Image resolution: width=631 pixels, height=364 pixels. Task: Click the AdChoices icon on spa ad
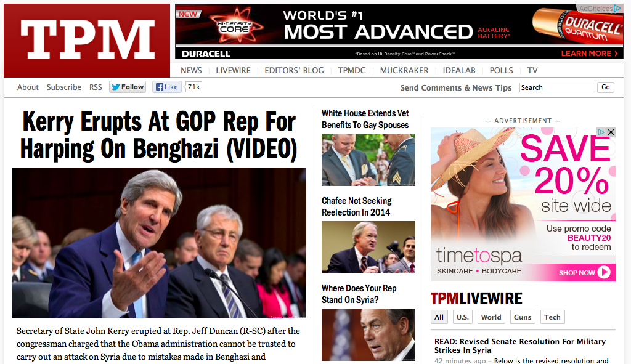click(601, 132)
